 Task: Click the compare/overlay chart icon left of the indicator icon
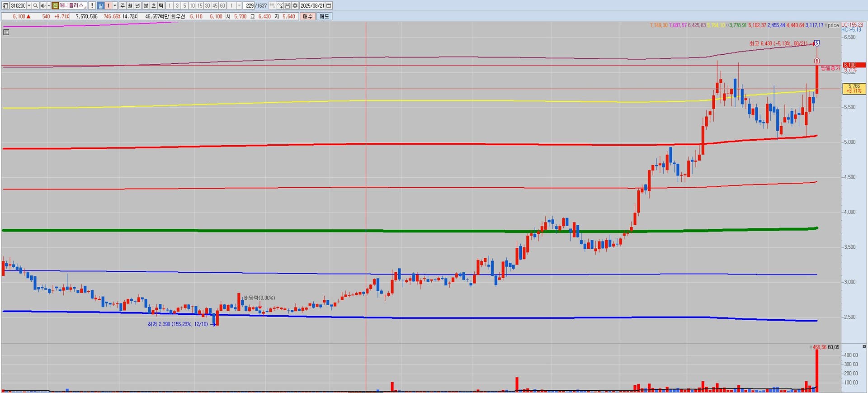273,5
